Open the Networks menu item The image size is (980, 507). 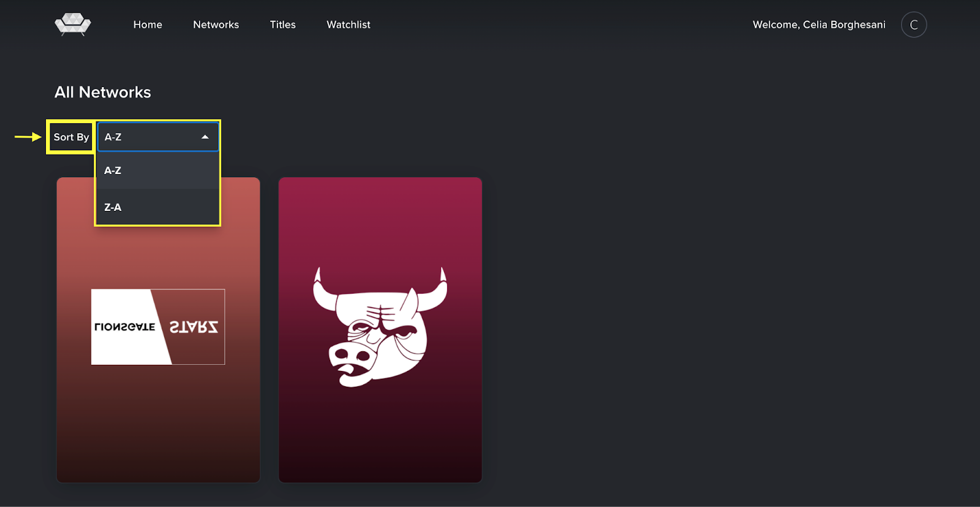pyautogui.click(x=216, y=25)
